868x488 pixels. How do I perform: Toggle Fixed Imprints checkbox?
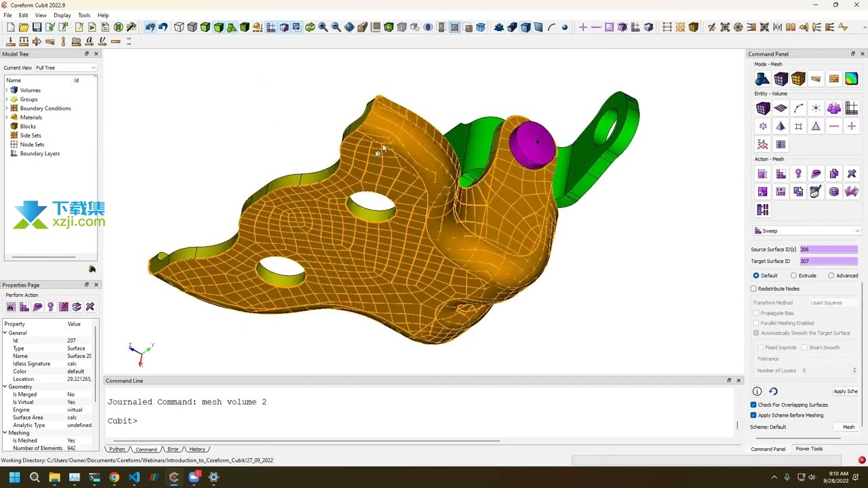point(761,348)
